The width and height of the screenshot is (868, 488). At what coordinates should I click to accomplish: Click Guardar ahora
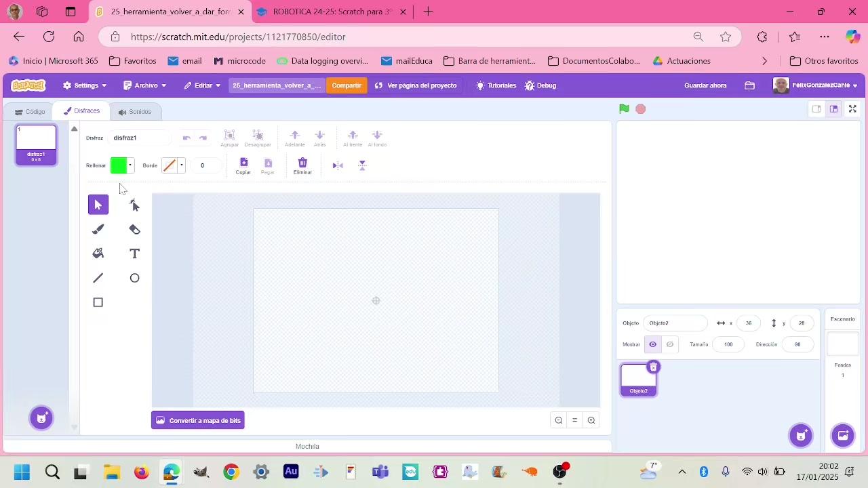[x=705, y=85]
